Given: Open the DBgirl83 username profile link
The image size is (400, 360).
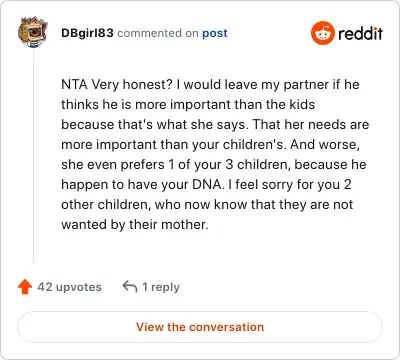Looking at the screenshot, I should coord(87,33).
